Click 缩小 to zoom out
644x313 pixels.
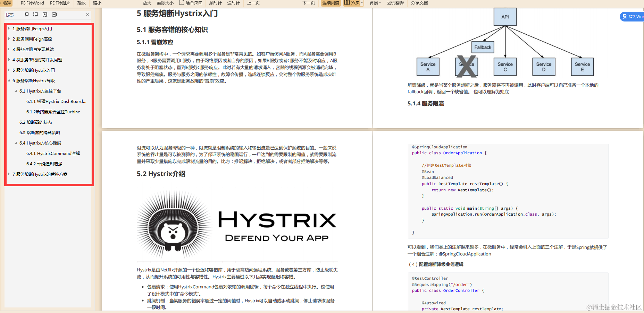[97, 3]
